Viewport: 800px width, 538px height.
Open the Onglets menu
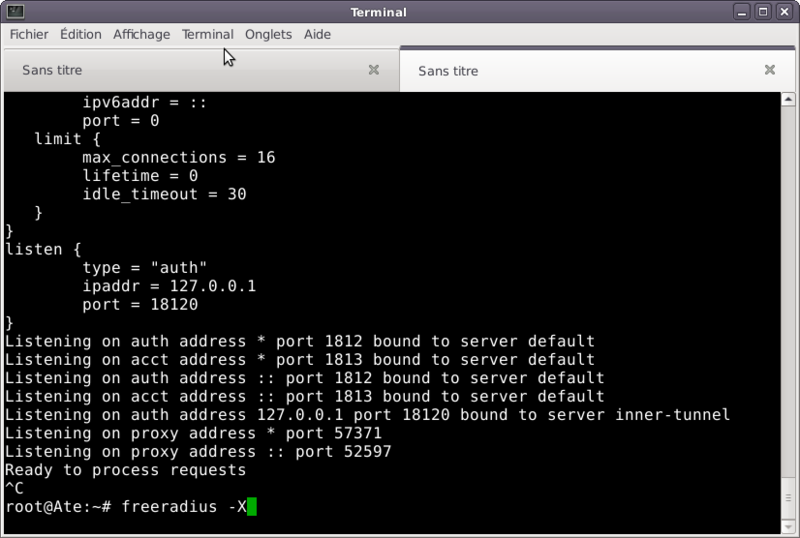[x=268, y=34]
